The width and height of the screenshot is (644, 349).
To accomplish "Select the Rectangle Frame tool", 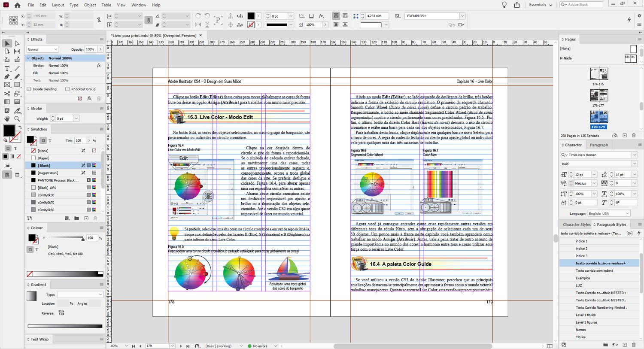I will [7, 85].
